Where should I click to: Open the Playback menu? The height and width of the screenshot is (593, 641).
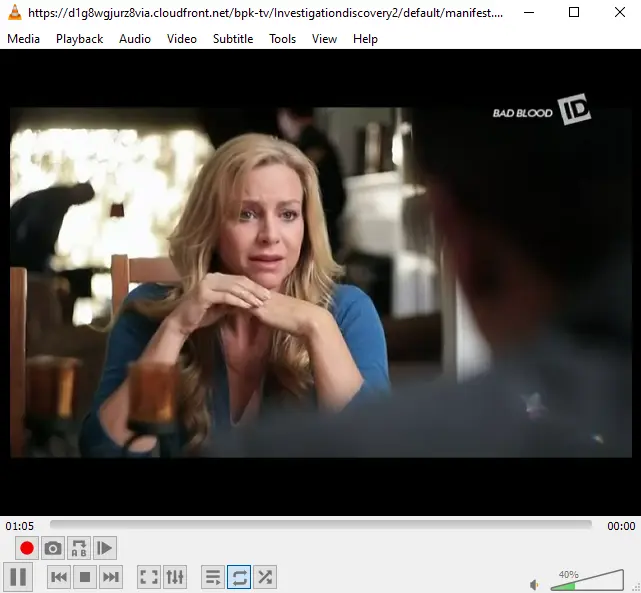79,39
